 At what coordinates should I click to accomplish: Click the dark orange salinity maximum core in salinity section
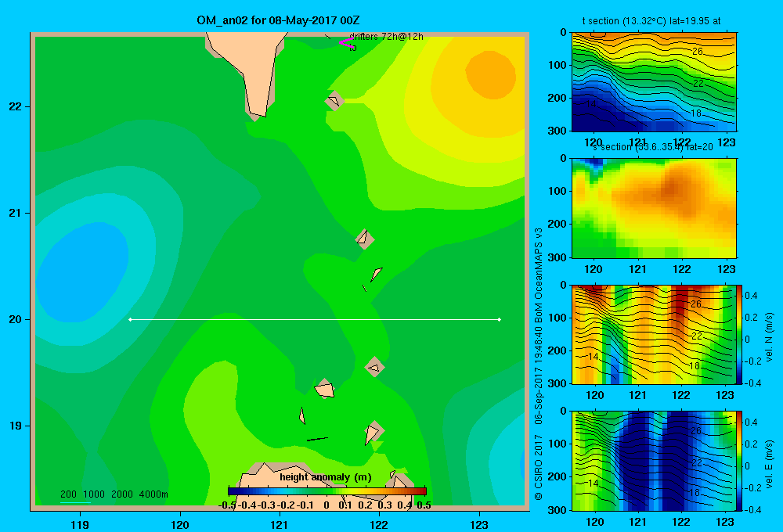(x=672, y=189)
